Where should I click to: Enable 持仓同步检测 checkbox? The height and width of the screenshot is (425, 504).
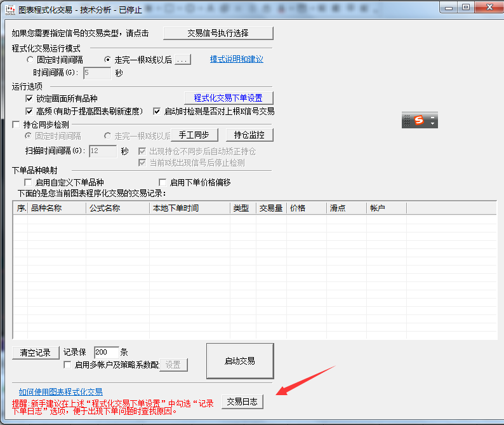[x=16, y=125]
